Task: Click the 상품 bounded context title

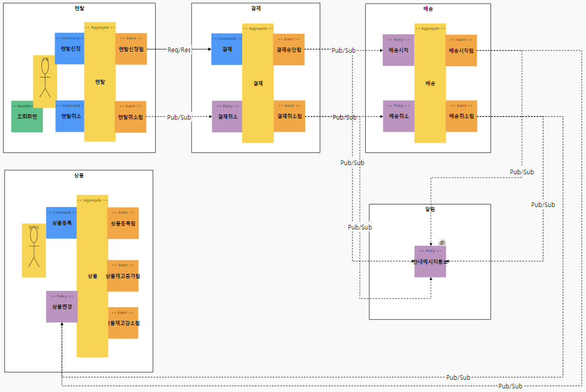Action: [x=79, y=175]
